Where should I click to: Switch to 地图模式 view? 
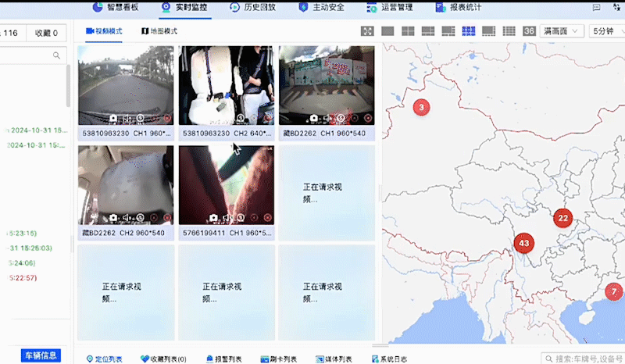(159, 31)
